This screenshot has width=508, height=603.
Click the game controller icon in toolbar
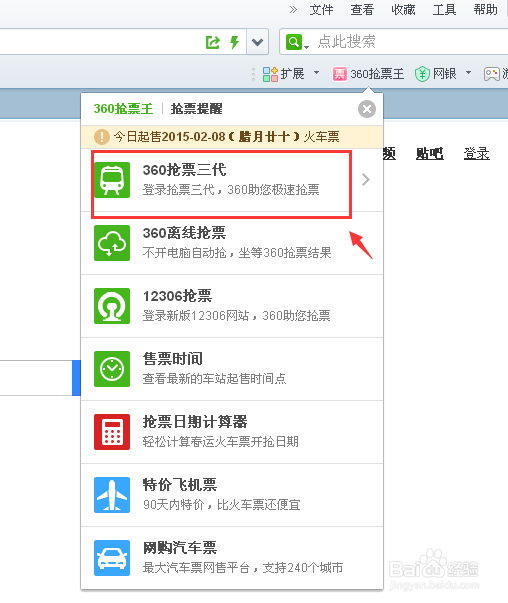coord(491,74)
